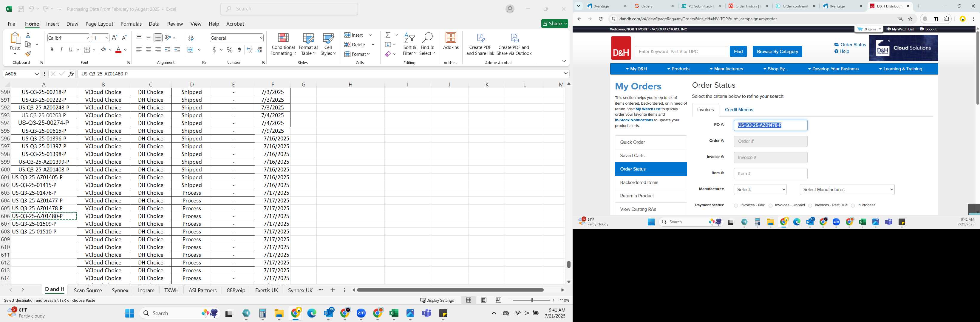This screenshot has width=980, height=322.
Task: Click the PO # input field
Action: [x=770, y=125]
